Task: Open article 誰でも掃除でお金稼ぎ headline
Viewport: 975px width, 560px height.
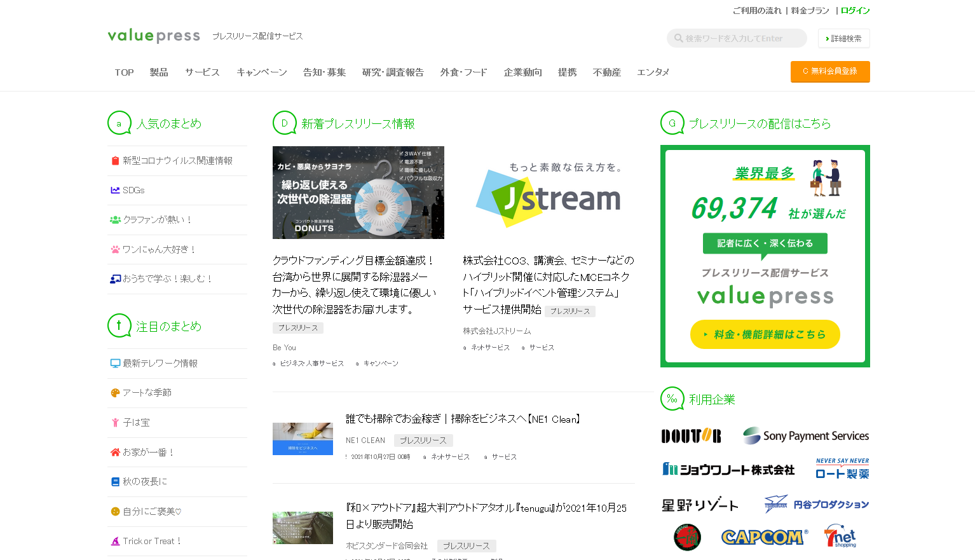Action: tap(463, 419)
